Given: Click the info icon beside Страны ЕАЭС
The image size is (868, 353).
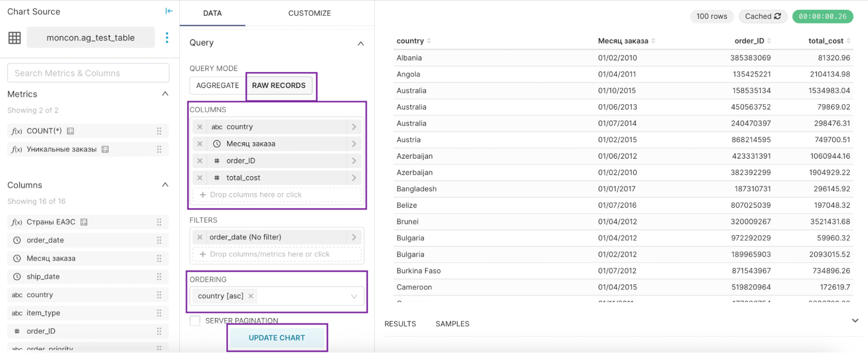Looking at the screenshot, I should pos(84,222).
